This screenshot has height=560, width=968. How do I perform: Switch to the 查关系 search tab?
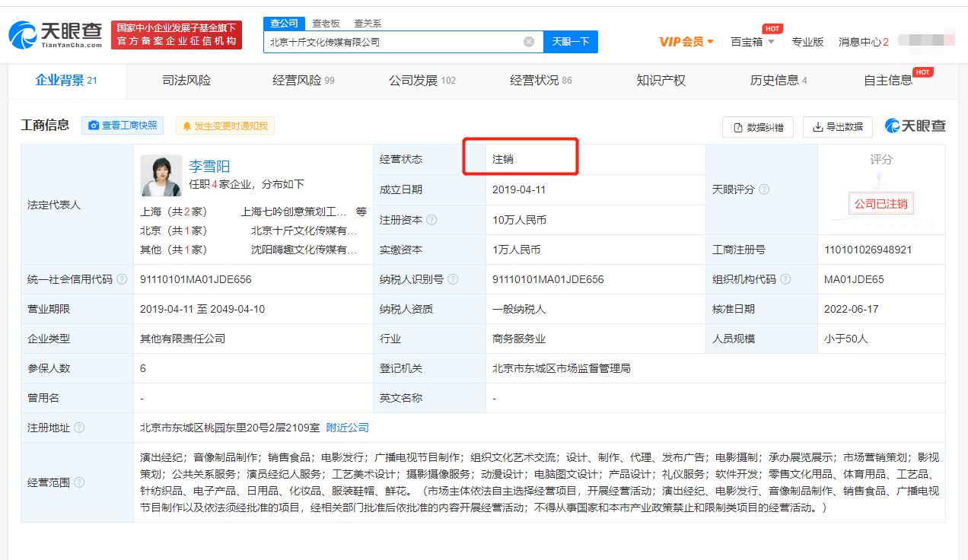368,24
